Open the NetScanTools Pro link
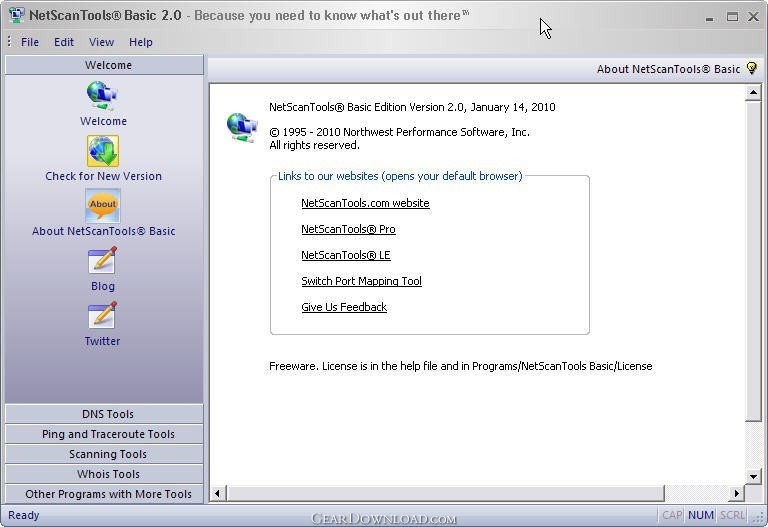The image size is (768, 527). [x=348, y=229]
